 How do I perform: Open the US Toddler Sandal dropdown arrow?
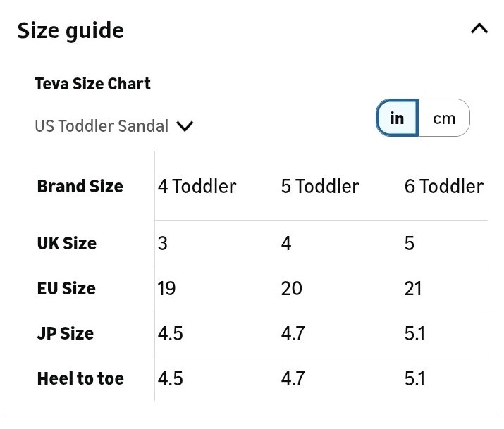click(185, 126)
